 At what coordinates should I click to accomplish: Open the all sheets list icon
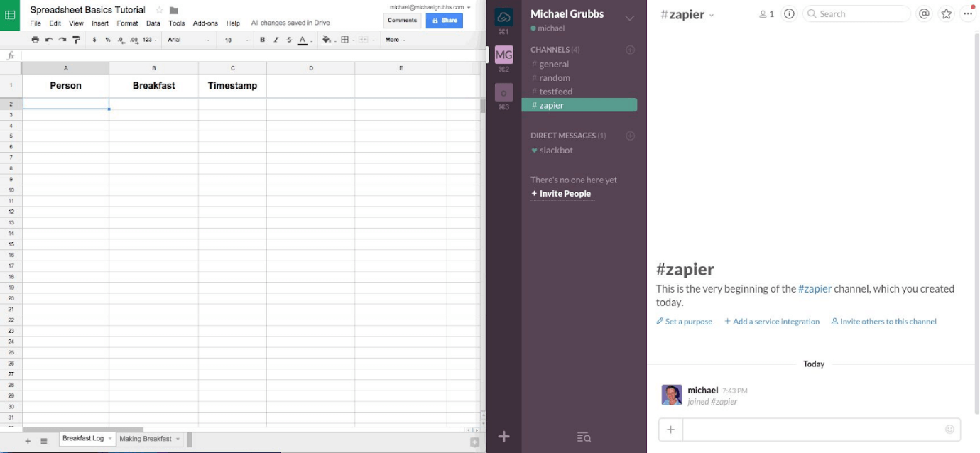click(x=44, y=441)
